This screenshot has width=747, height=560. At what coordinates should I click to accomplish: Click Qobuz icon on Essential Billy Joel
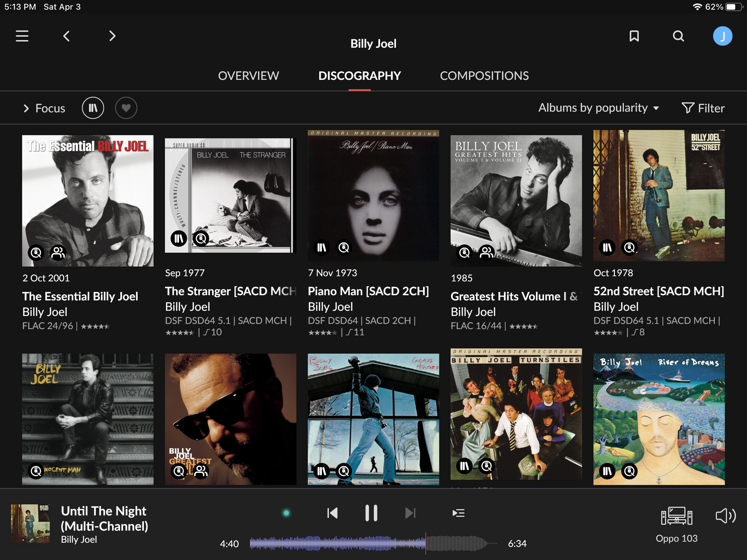tap(36, 253)
